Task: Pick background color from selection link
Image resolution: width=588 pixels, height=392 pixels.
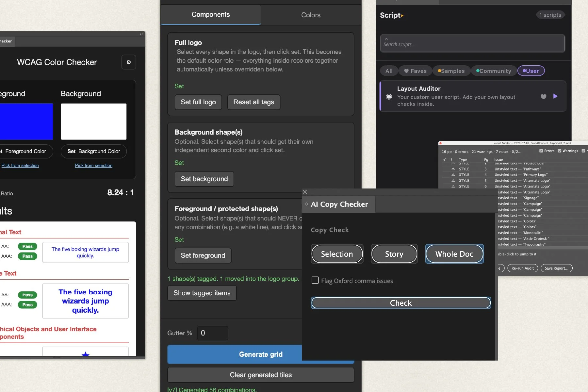Action: [94, 165]
